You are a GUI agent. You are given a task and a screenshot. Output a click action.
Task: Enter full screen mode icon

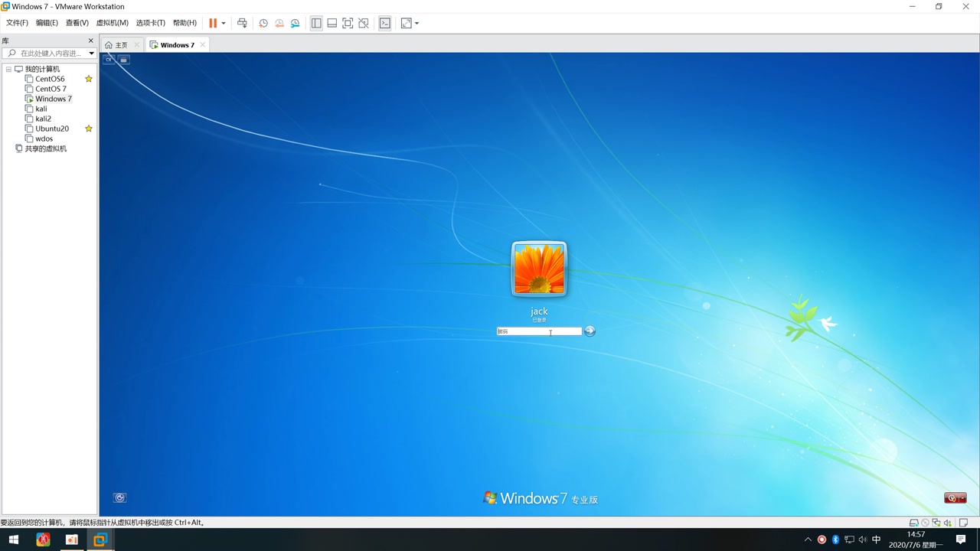point(348,23)
